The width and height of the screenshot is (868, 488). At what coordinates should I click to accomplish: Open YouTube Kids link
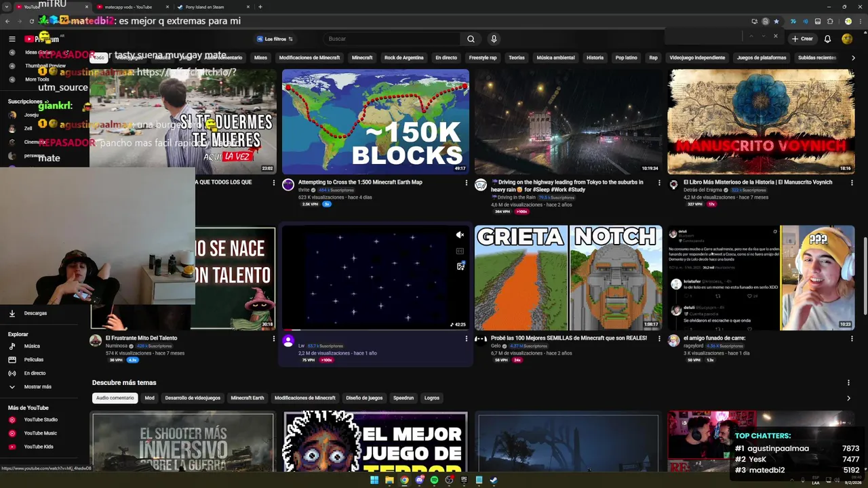click(39, 447)
